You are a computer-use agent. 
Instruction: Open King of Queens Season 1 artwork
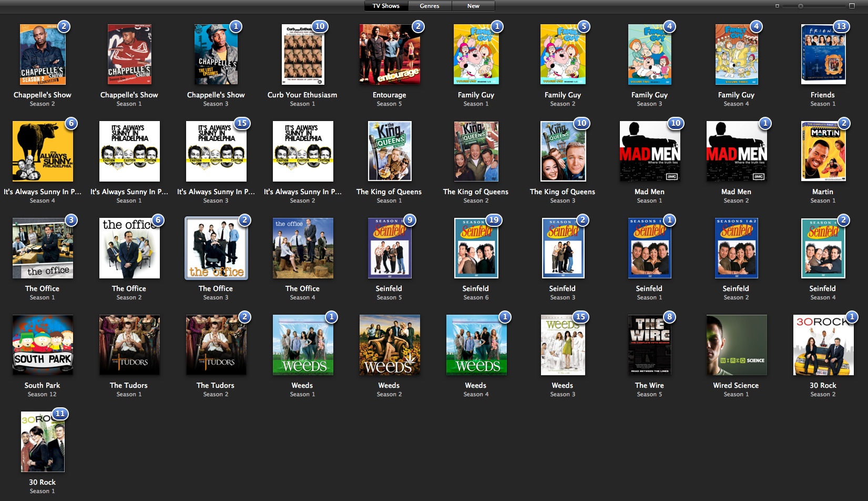coord(390,151)
